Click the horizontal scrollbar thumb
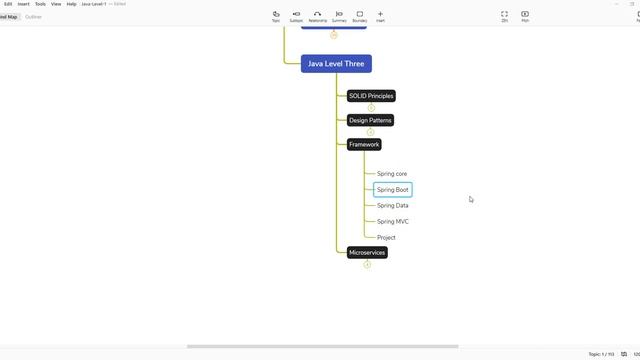This screenshot has height=360, width=640. click(x=322, y=347)
